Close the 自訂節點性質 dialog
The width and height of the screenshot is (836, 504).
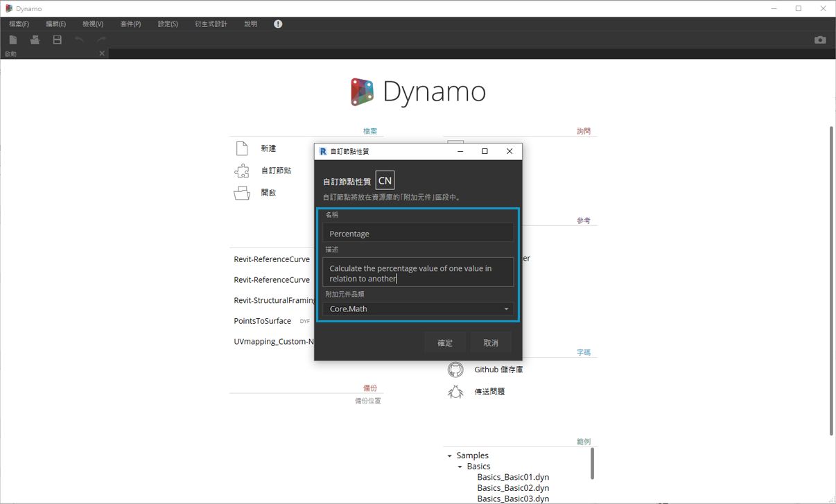tap(510, 151)
